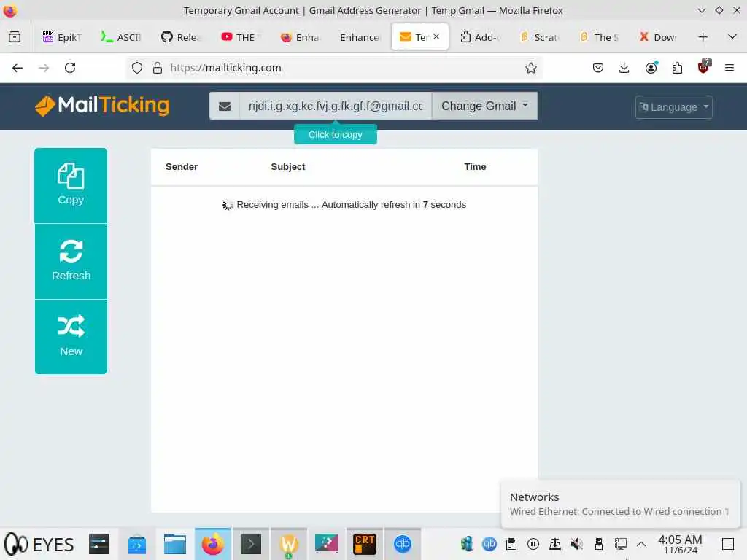Click the Refresh inbox button
747x560 pixels.
71,262
